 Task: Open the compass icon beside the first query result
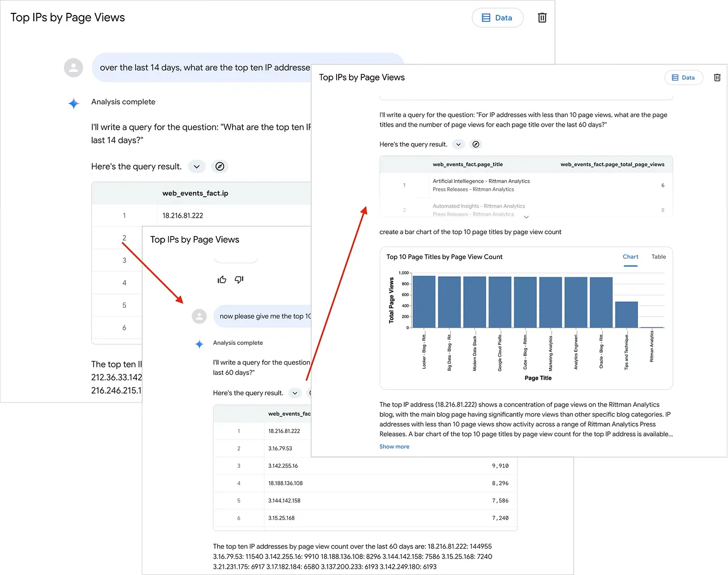tap(220, 166)
